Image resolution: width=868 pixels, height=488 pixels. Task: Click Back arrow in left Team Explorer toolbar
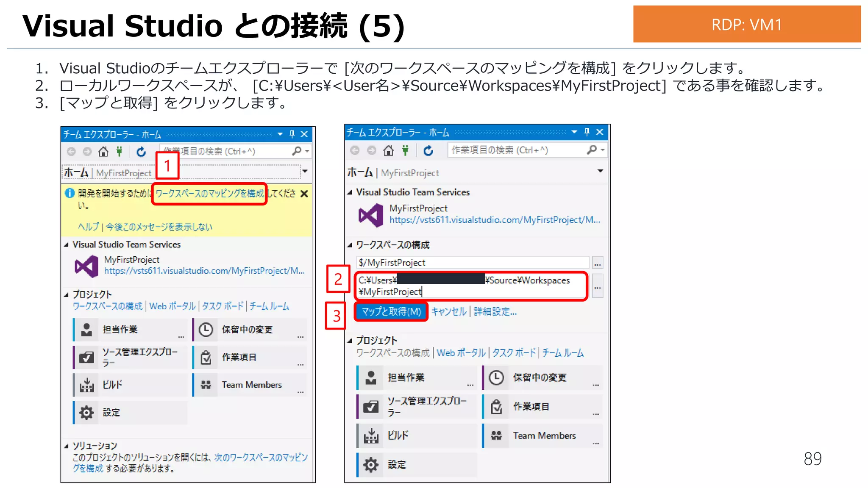[71, 151]
